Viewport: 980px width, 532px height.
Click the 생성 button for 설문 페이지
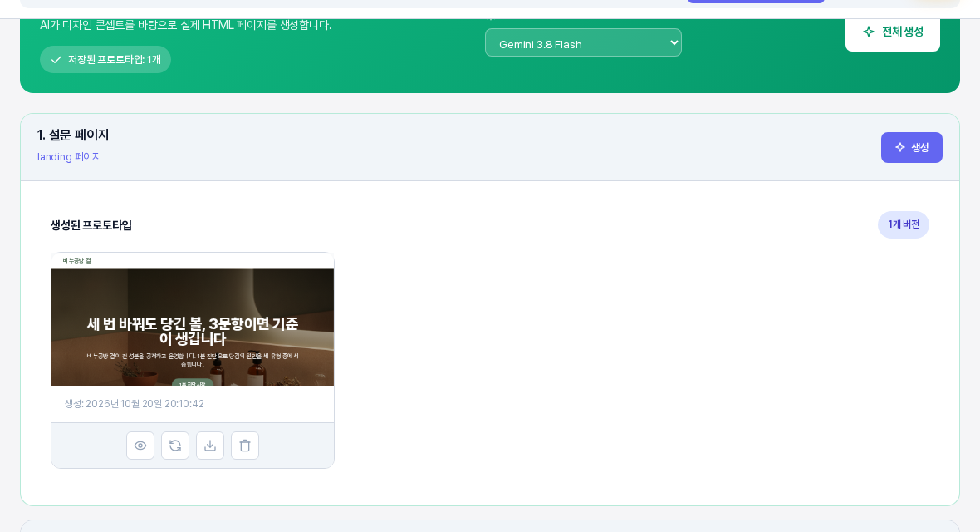(911, 148)
